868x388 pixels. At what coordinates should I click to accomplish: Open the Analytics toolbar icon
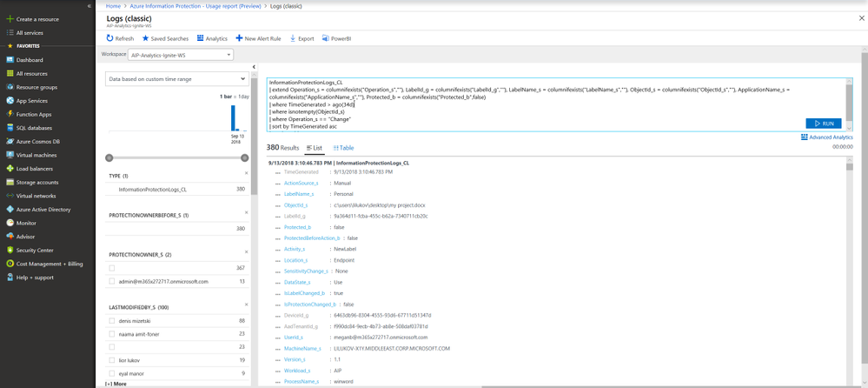pyautogui.click(x=200, y=39)
